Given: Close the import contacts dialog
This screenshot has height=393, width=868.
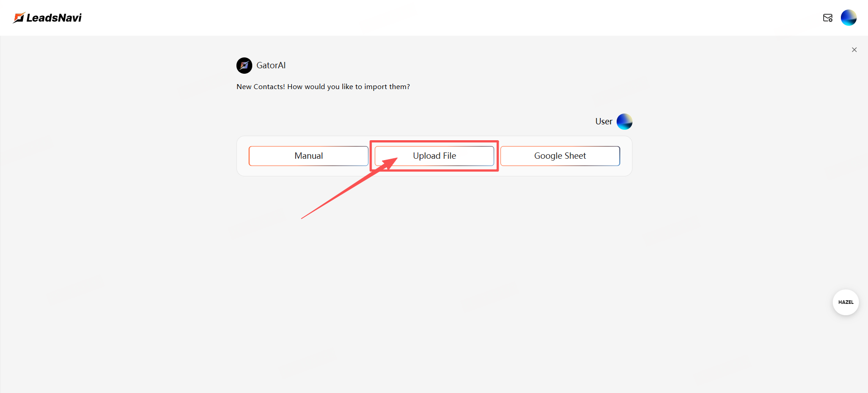Looking at the screenshot, I should (x=854, y=50).
